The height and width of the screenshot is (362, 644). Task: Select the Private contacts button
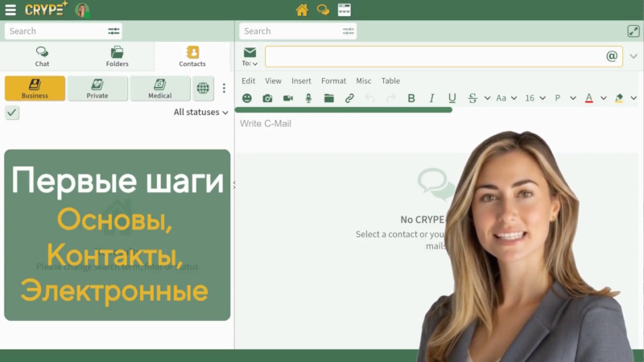[97, 88]
